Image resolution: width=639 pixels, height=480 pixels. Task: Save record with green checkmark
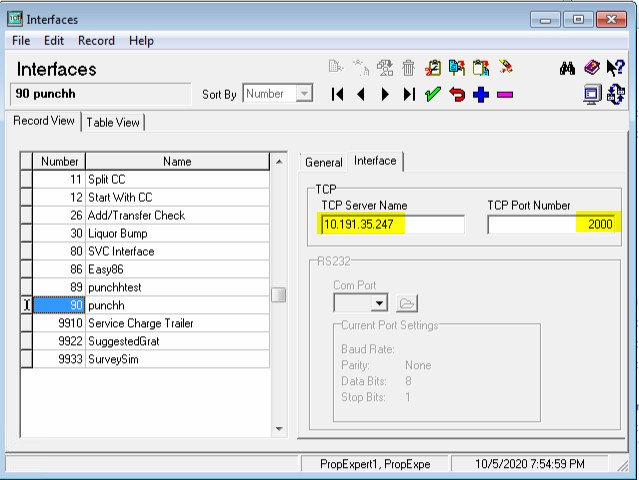tap(433, 95)
